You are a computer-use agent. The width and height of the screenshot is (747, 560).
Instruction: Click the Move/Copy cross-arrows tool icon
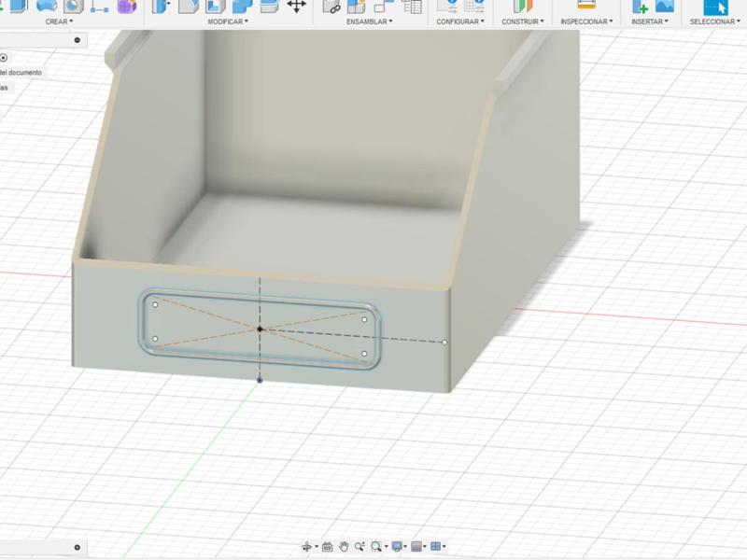click(296, 6)
